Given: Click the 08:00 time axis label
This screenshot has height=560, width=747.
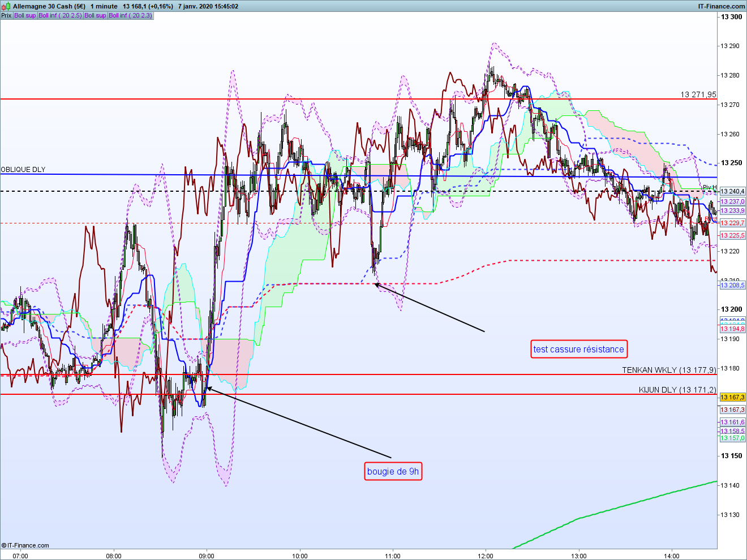Looking at the screenshot, I should (114, 555).
